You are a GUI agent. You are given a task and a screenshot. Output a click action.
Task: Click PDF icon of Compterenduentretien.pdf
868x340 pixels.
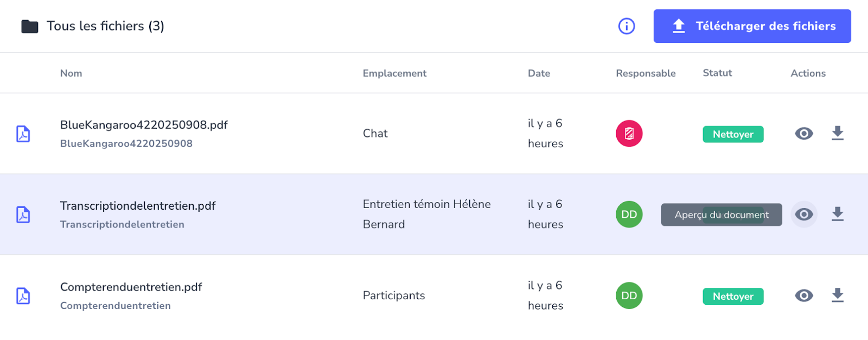[x=23, y=295]
